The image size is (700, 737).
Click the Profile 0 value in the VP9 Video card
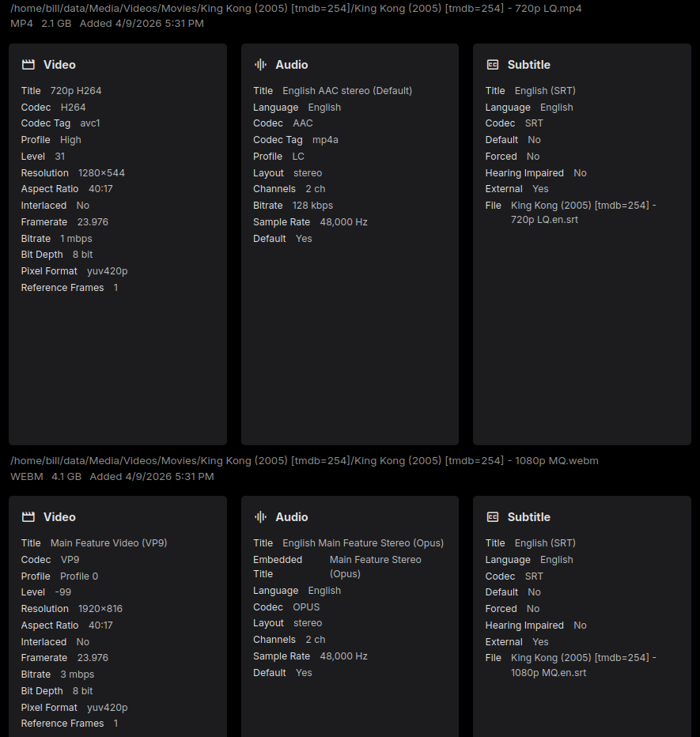[79, 576]
